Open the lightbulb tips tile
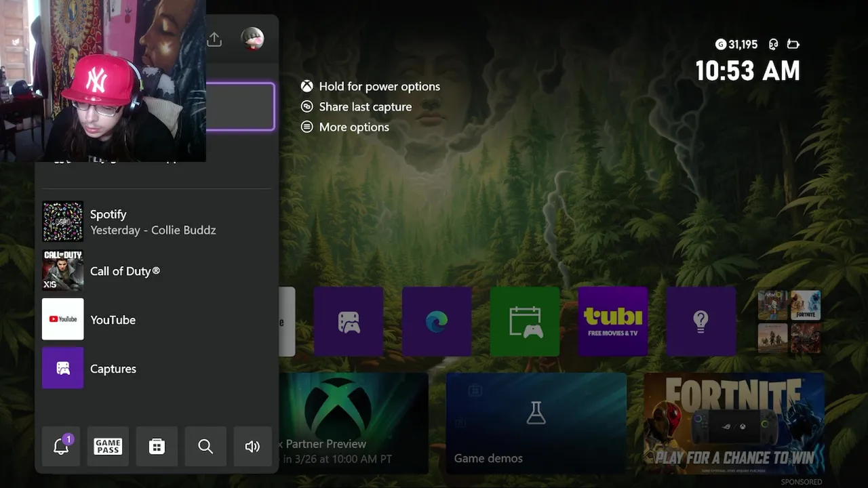Viewport: 868px width, 488px height. tap(701, 321)
